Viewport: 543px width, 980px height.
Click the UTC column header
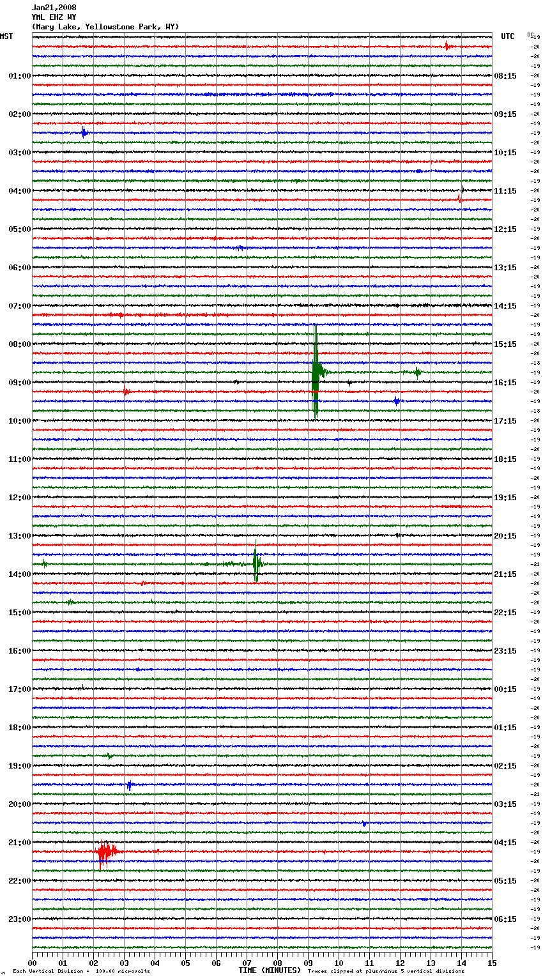point(507,36)
